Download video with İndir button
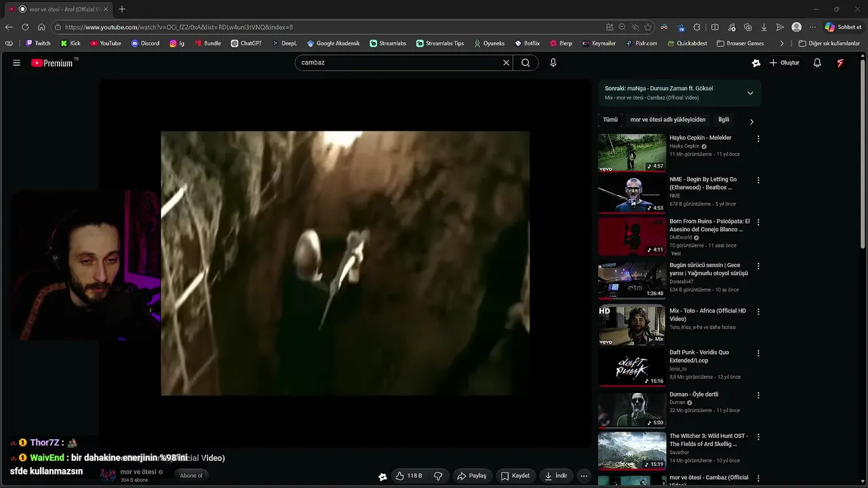This screenshot has width=868, height=488. [555, 476]
